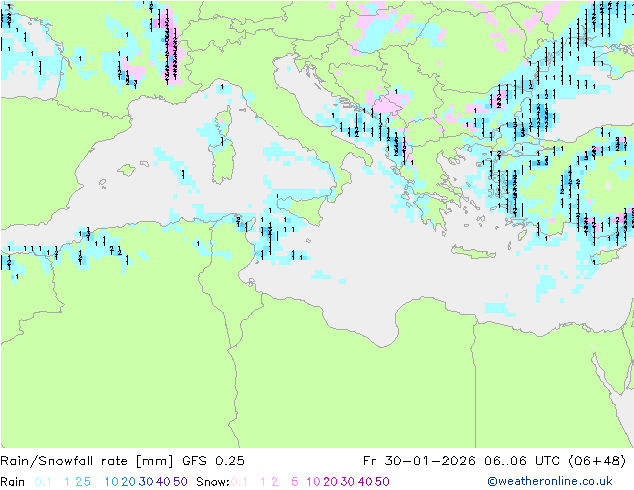Screen dimensions: 634x490
Task: Select the 'Rain/Snowfall rate [mm]' title text
Action: click(87, 461)
